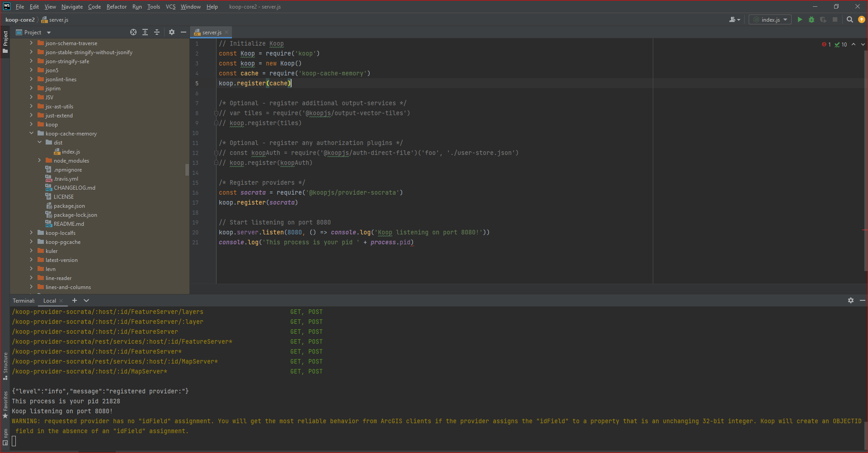
Task: Go to next highlighted error arrow
Action: pos(863,44)
